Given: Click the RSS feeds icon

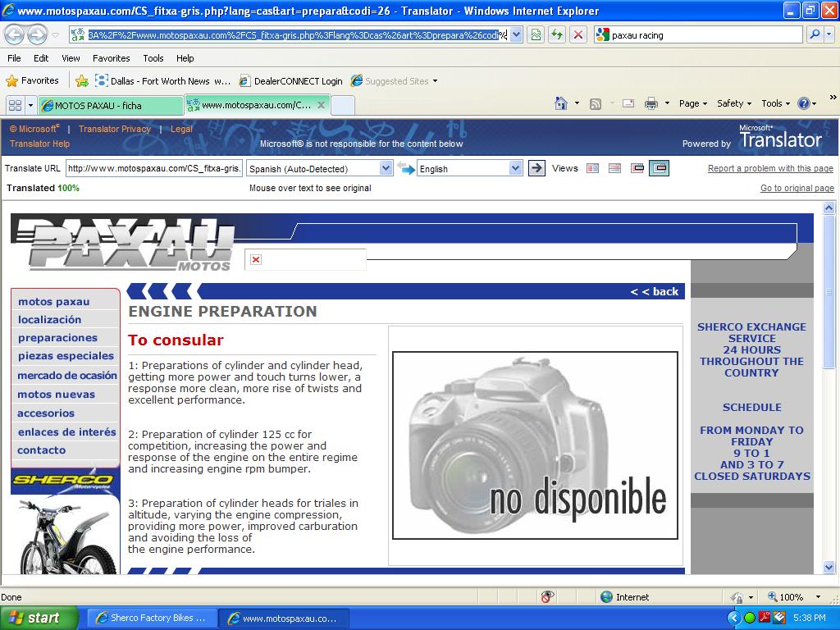Looking at the screenshot, I should click(596, 104).
